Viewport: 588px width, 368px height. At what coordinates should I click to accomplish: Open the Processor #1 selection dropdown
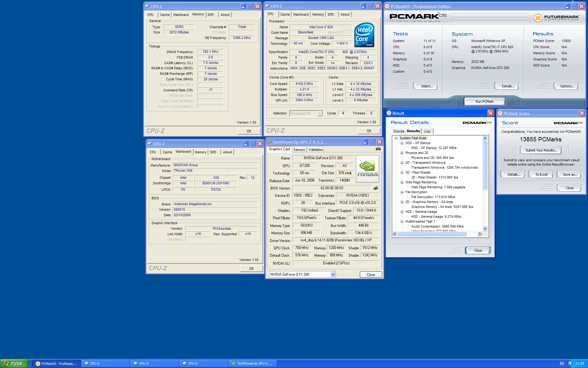coord(320,113)
